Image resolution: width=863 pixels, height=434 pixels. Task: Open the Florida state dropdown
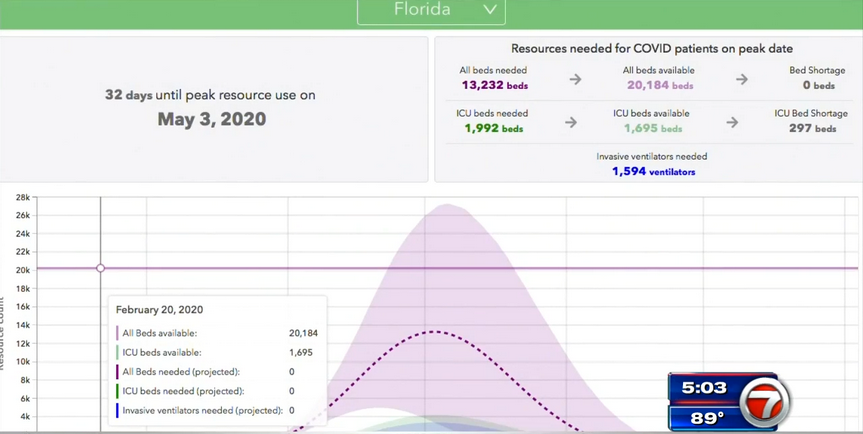coord(431,11)
